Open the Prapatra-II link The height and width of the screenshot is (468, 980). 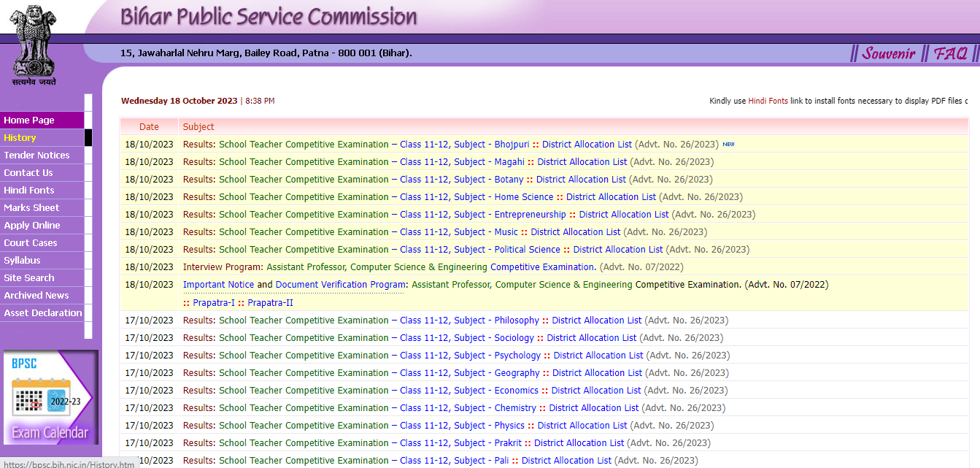tap(270, 303)
